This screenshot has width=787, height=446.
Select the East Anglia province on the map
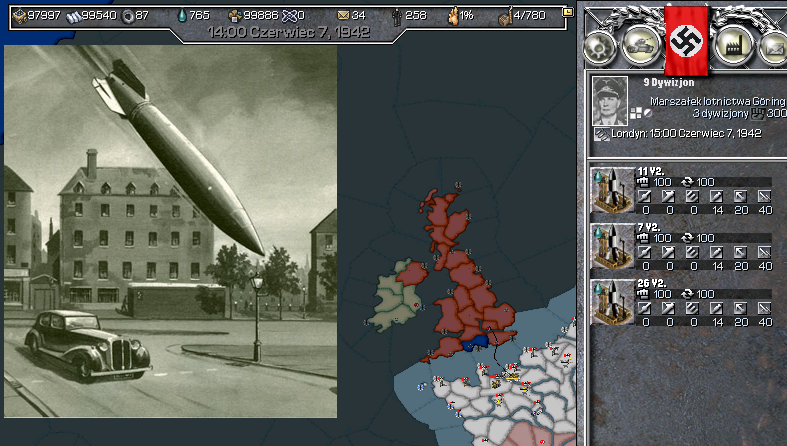(x=499, y=316)
